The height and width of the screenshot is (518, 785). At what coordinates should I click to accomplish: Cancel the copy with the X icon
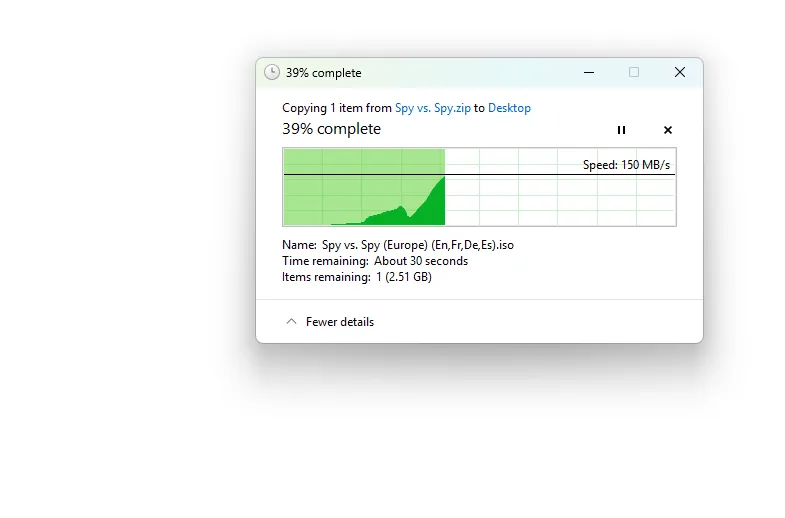tap(668, 130)
